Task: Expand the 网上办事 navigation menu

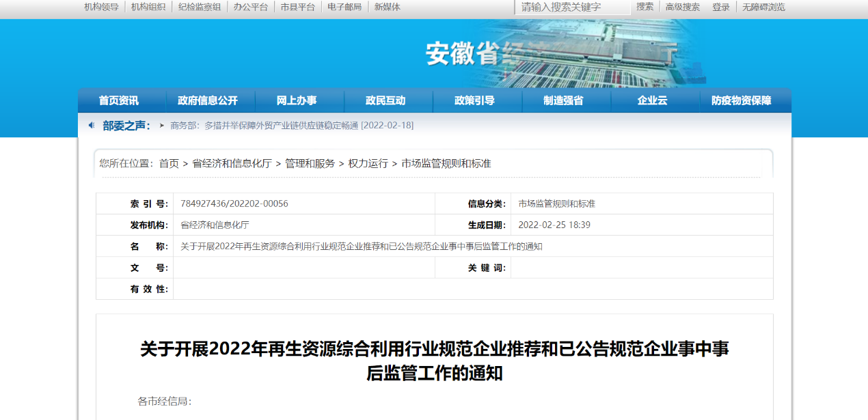Action: coord(297,100)
